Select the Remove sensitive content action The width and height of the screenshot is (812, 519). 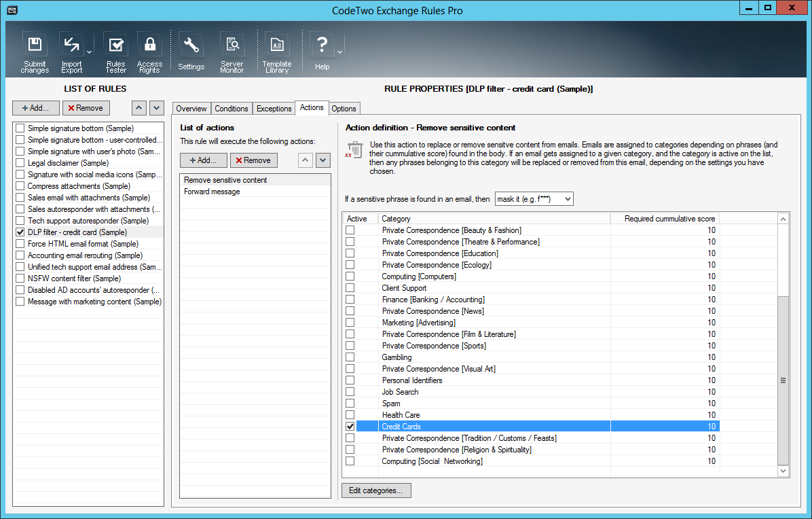coord(255,180)
